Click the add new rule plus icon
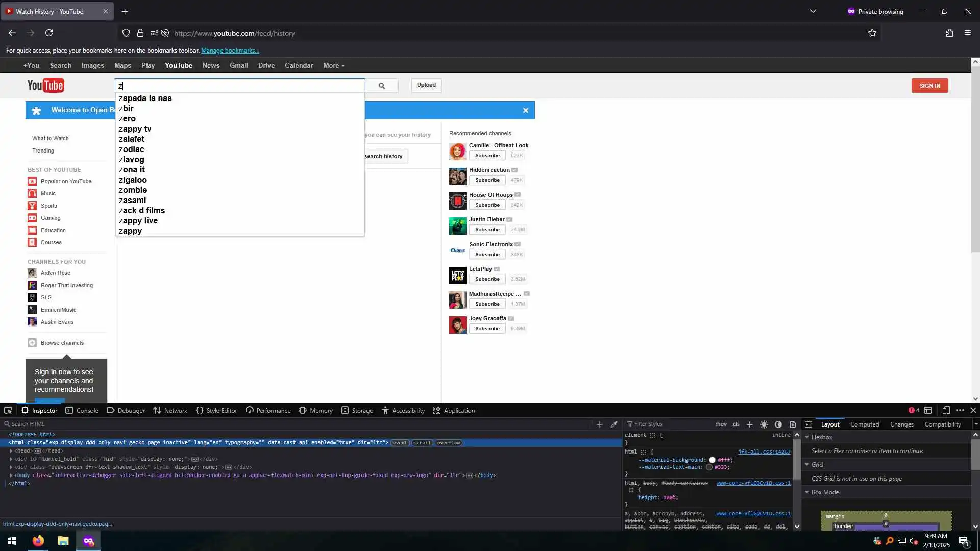The image size is (980, 551). (x=749, y=424)
